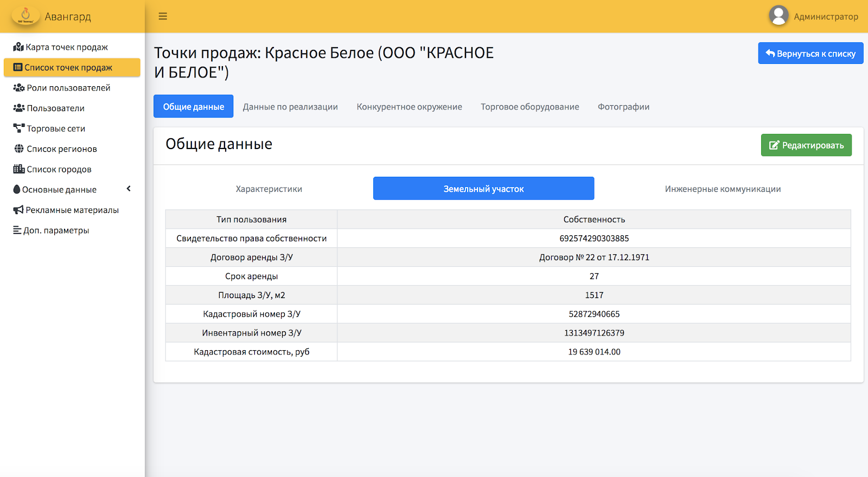
Task: Click the Редактировать button
Action: click(x=806, y=145)
